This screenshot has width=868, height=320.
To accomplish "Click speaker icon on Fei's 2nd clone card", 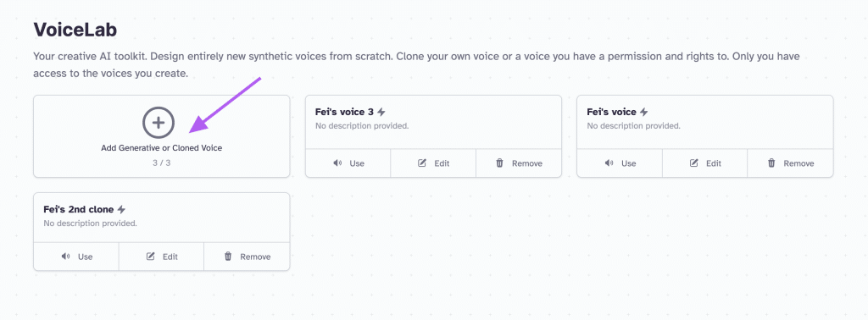I will tap(66, 257).
